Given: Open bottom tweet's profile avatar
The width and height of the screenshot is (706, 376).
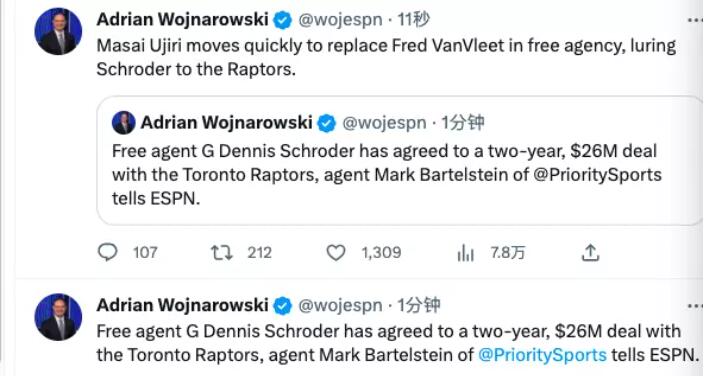Looking at the screenshot, I should pos(59,317).
